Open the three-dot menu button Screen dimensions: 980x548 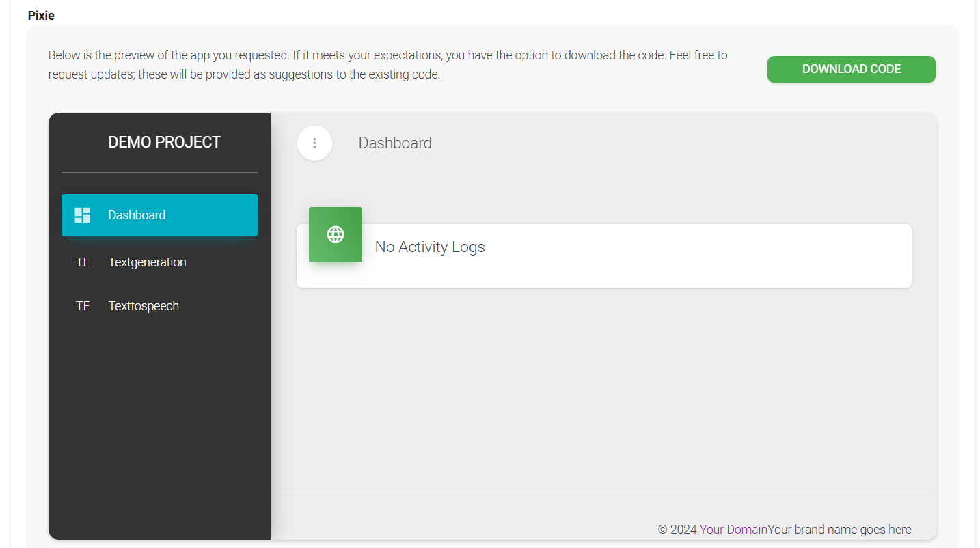click(314, 143)
